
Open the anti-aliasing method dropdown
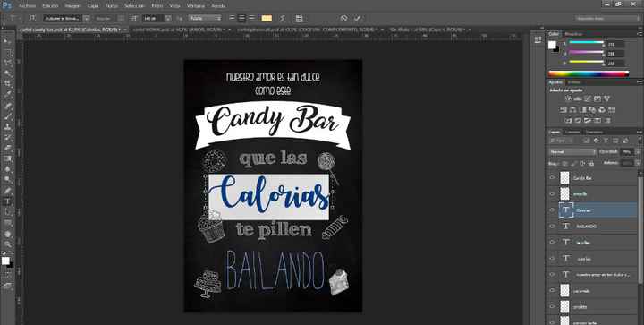pyautogui.click(x=205, y=19)
